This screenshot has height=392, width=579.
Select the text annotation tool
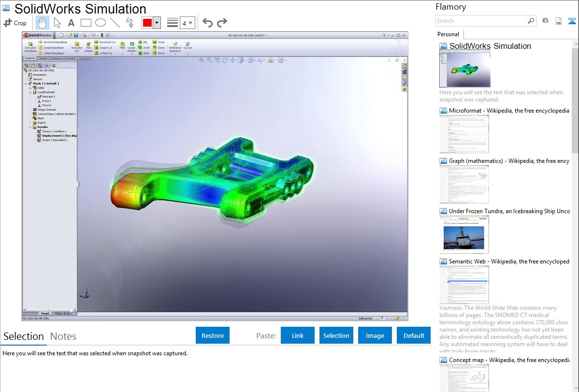(71, 23)
